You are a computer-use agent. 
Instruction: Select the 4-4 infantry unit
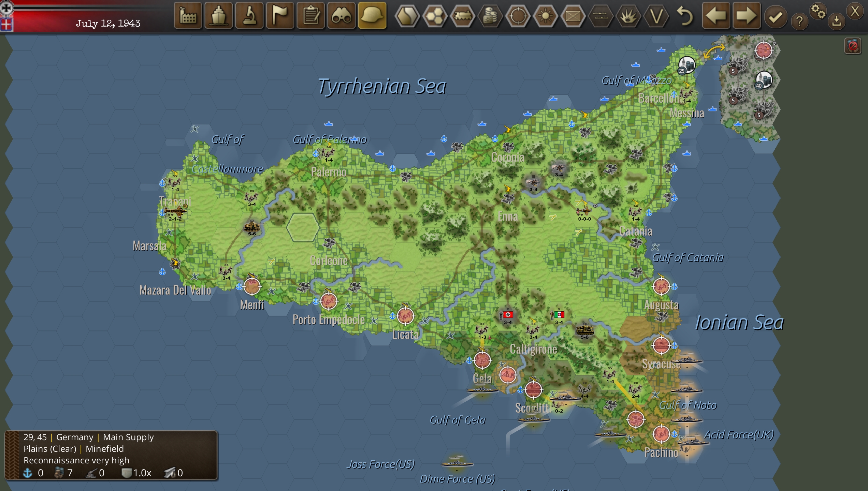pos(584,390)
